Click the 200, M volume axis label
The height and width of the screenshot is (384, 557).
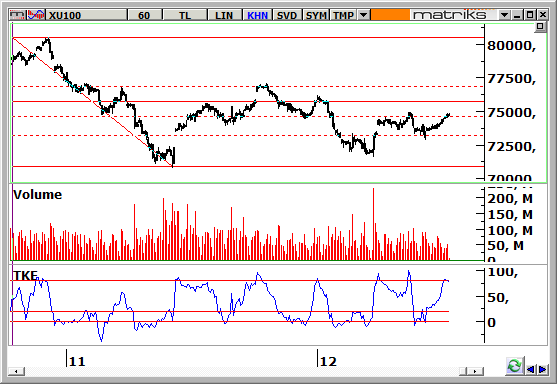[x=510, y=199]
